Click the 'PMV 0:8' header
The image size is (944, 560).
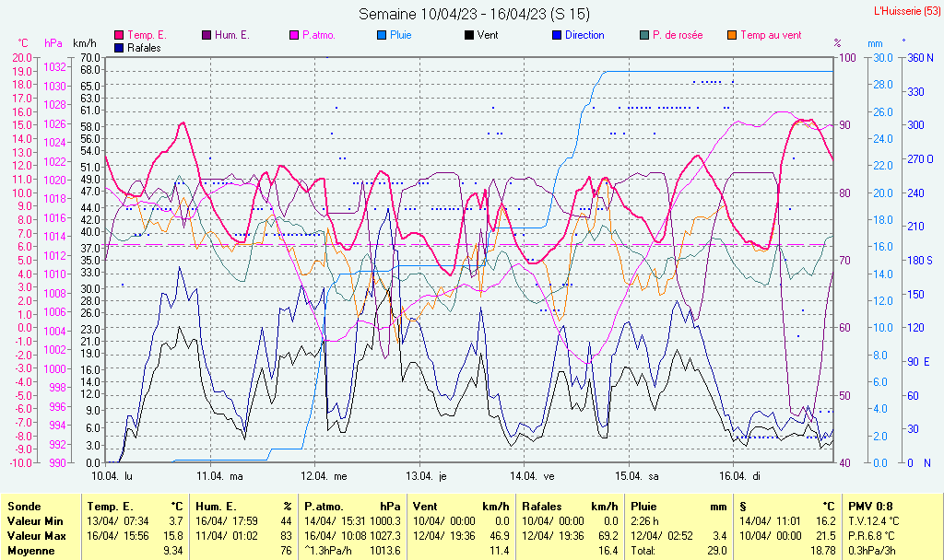click(x=870, y=507)
